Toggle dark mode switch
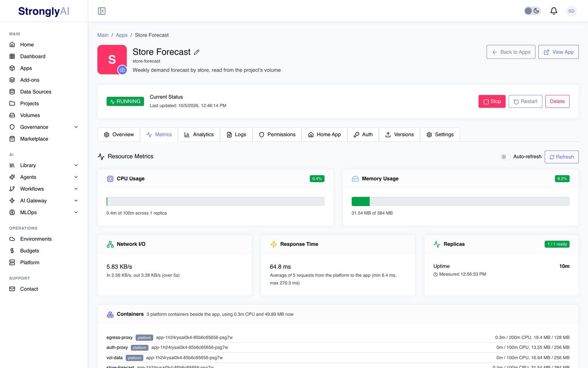This screenshot has height=368, width=588. (x=532, y=11)
